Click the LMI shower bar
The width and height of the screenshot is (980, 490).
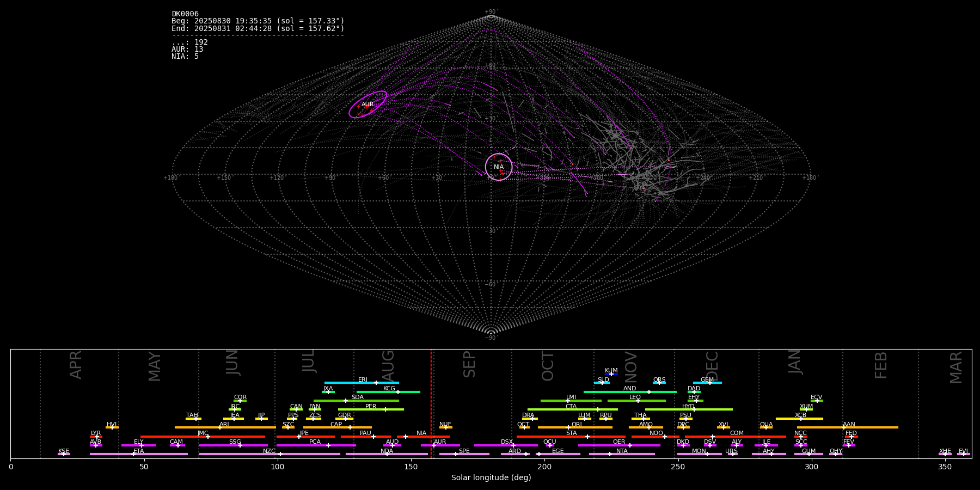coord(571,401)
